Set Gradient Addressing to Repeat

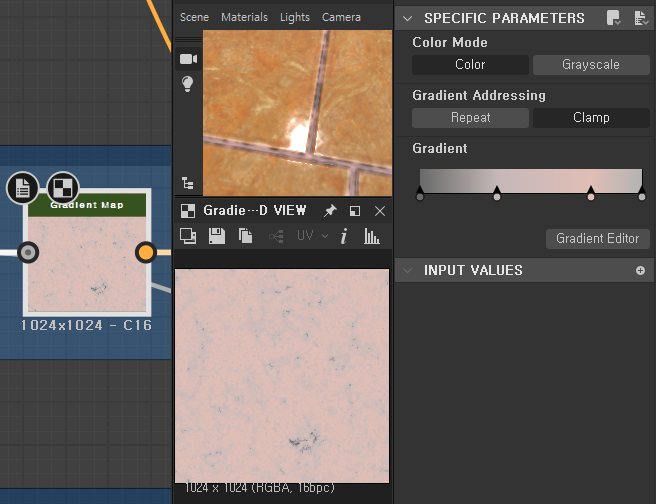click(x=470, y=118)
